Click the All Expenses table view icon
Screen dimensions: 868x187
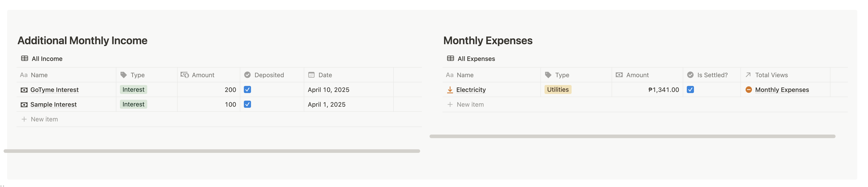pyautogui.click(x=451, y=58)
